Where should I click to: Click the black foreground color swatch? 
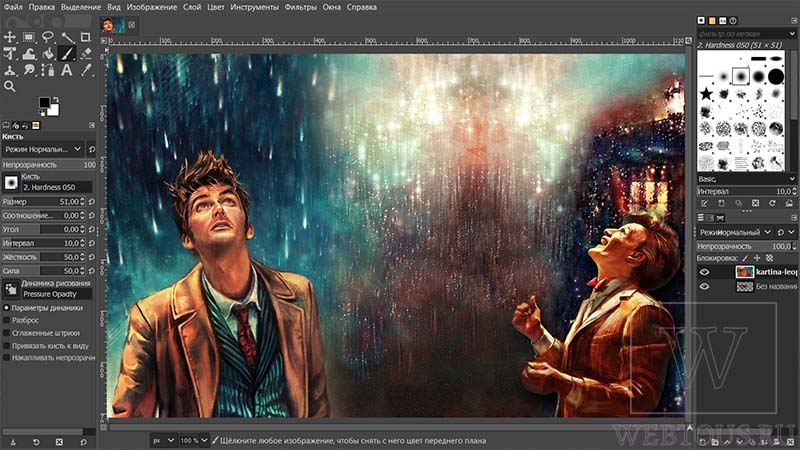tap(45, 103)
